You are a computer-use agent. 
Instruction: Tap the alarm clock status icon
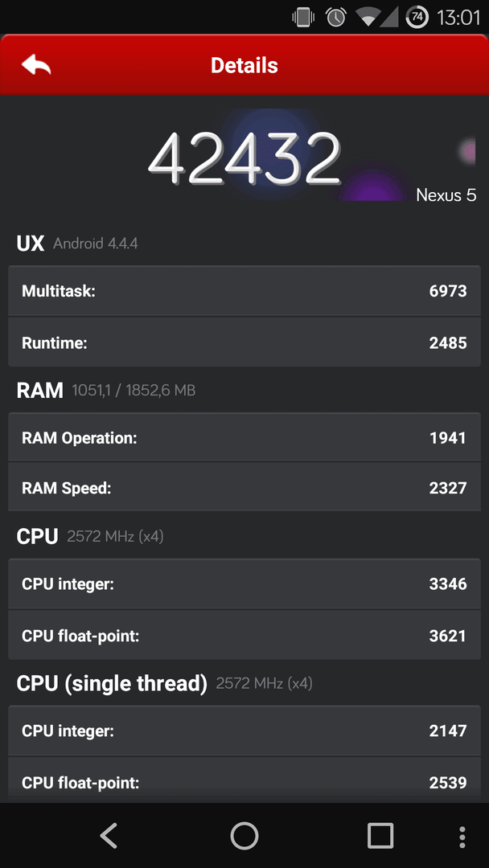[x=335, y=17]
